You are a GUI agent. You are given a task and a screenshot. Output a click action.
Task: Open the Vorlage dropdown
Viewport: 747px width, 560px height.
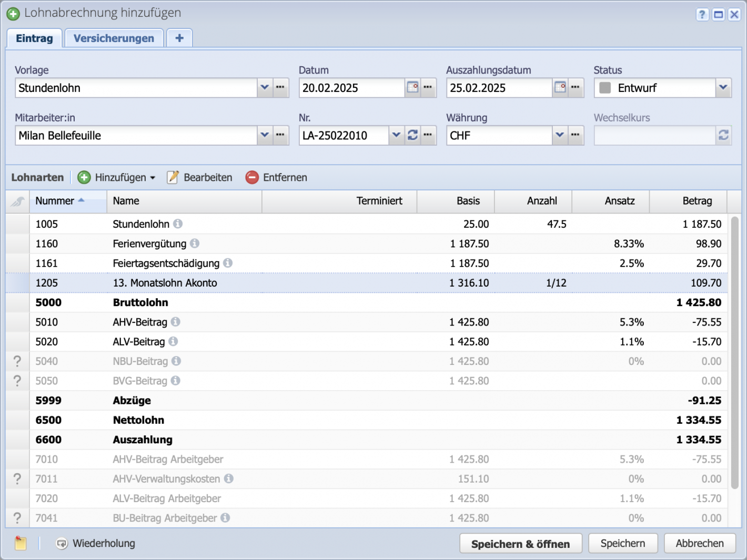(x=265, y=88)
